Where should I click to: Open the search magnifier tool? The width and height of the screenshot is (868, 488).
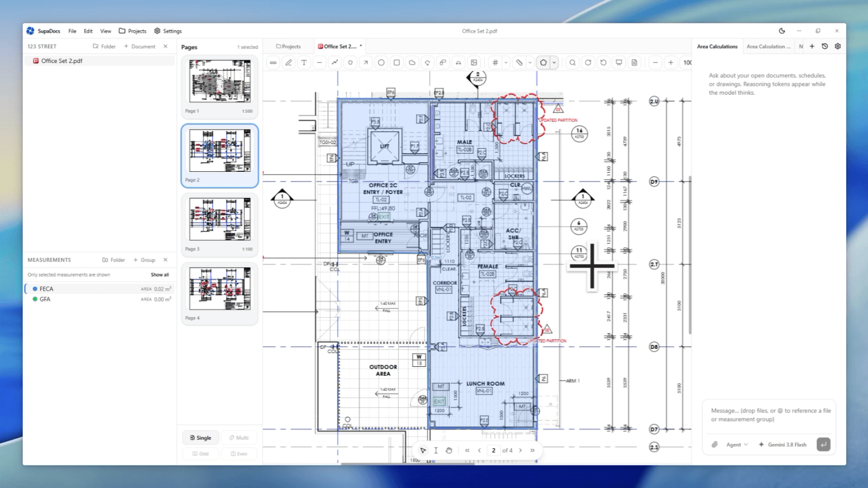click(x=573, y=63)
